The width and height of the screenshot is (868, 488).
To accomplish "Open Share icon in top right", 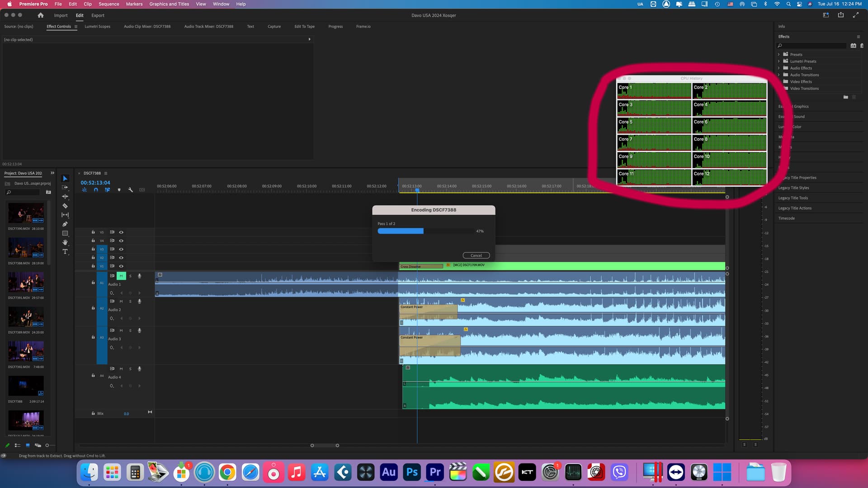I will click(x=841, y=15).
